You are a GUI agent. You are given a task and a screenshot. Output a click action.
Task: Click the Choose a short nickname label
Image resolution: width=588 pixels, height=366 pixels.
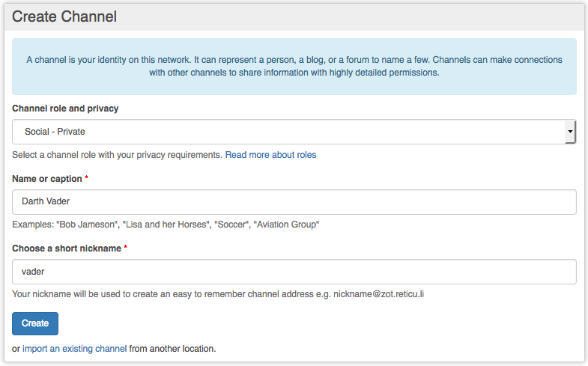tap(66, 248)
